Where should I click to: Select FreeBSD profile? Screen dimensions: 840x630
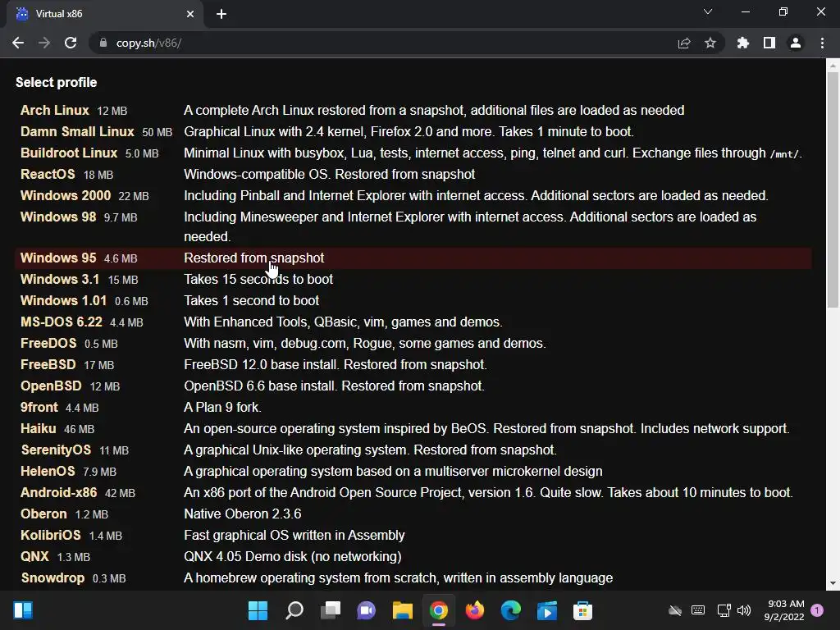tap(48, 365)
